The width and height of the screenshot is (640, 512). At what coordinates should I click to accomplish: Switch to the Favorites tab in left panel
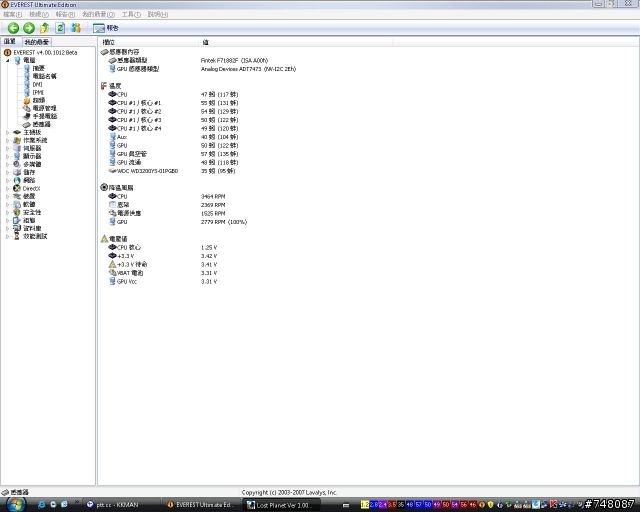[x=37, y=42]
